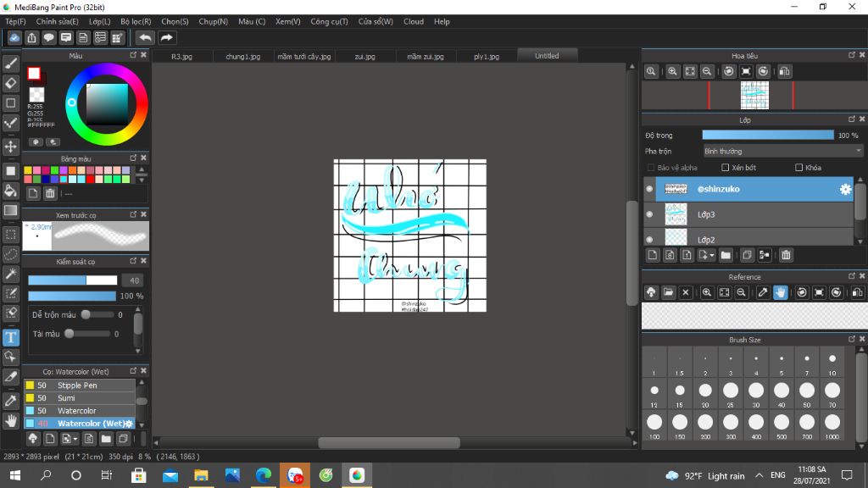
Task: Click the Dễ trộn màu slider
Action: [x=97, y=315]
